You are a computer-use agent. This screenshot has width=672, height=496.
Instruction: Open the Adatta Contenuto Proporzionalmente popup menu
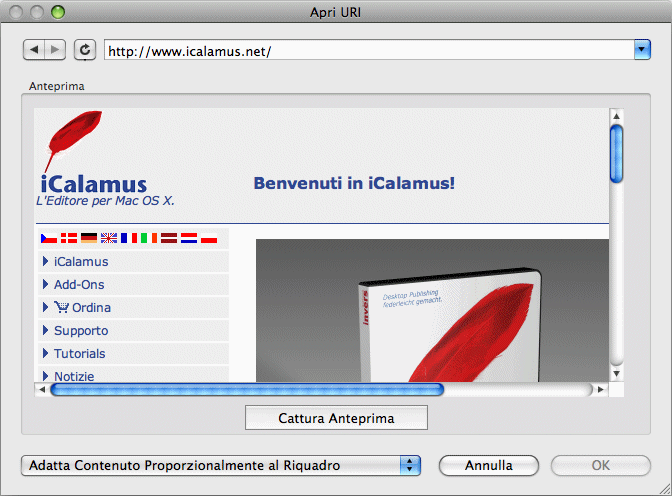[x=221, y=466]
